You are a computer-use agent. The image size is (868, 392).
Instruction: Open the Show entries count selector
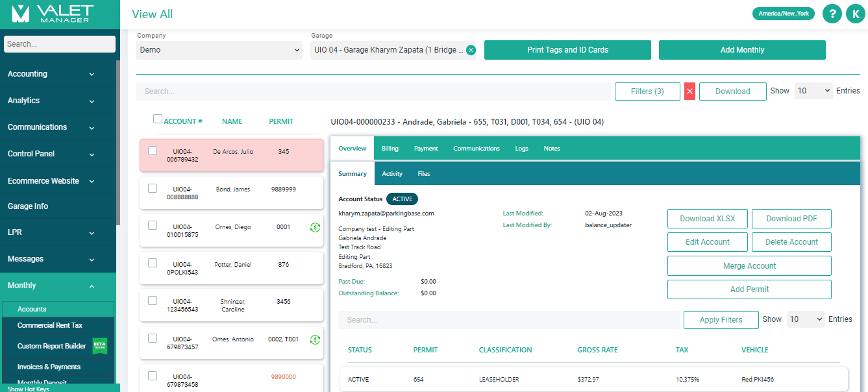coord(813,91)
